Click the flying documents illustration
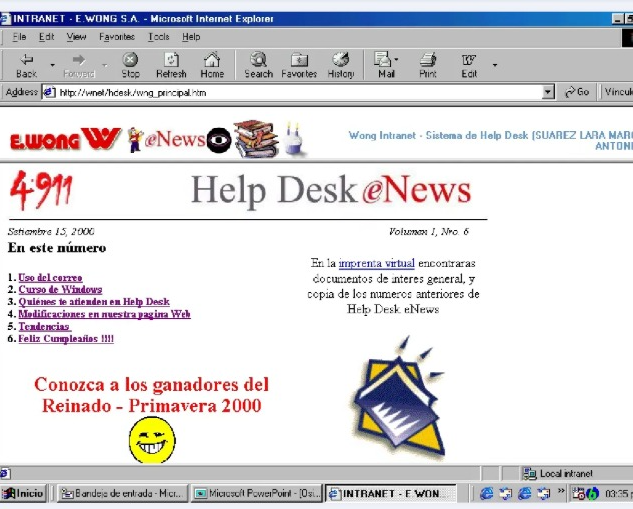 coord(400,398)
